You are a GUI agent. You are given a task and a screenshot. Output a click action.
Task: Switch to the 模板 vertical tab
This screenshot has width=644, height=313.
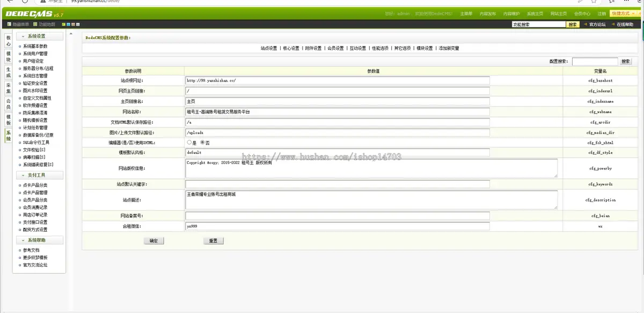[x=8, y=120]
